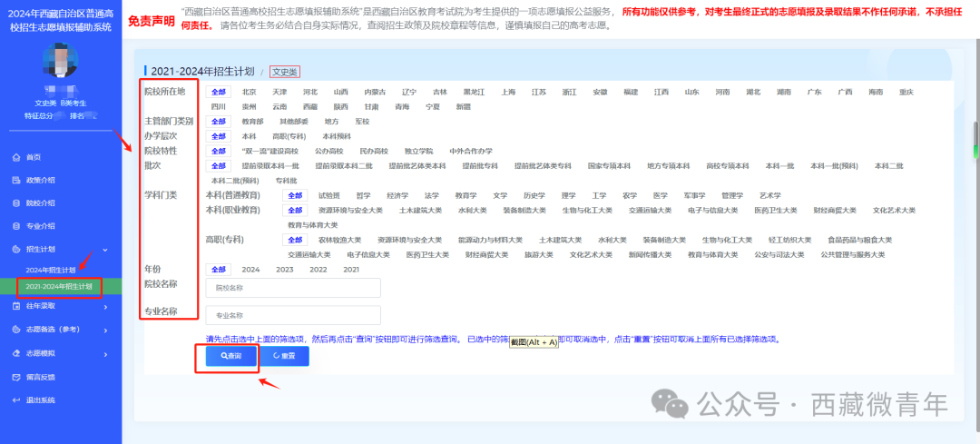Choose the 提前录取本科一批 batch
The height and width of the screenshot is (444, 980).
(x=270, y=166)
